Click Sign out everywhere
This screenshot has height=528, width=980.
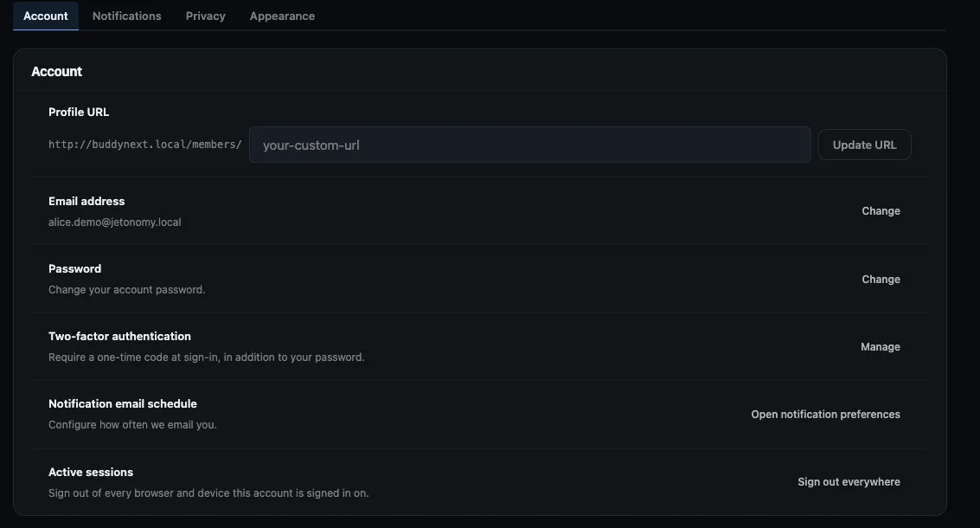849,482
